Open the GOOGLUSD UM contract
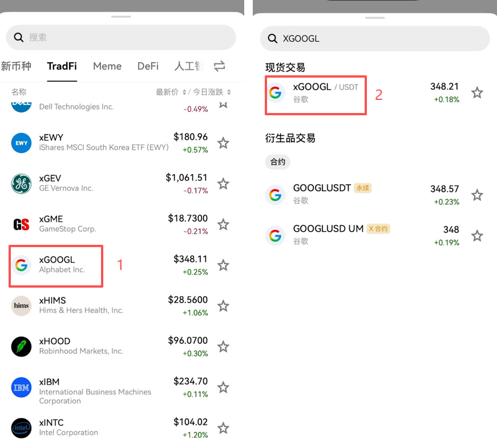The image size is (497, 448). [x=375, y=236]
